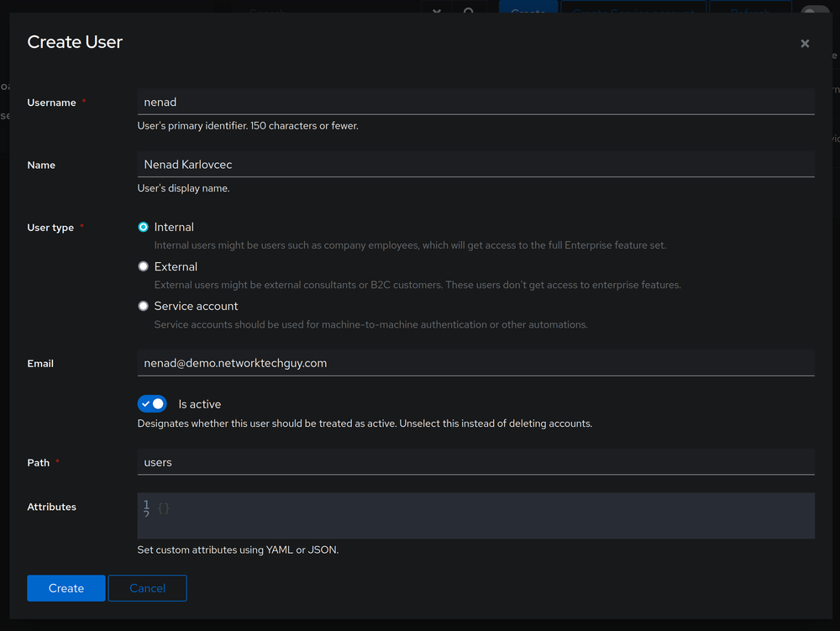
Task: Select the Path field containing users
Action: (475, 462)
